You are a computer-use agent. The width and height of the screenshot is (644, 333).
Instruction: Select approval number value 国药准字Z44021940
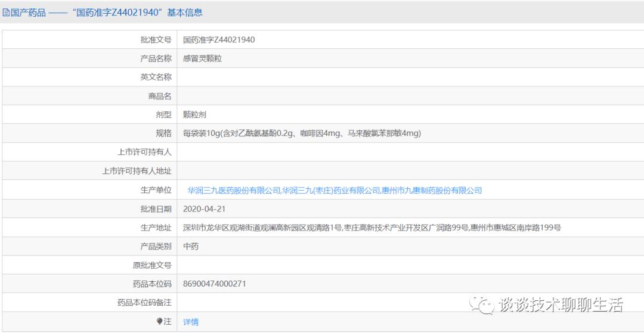(219, 40)
